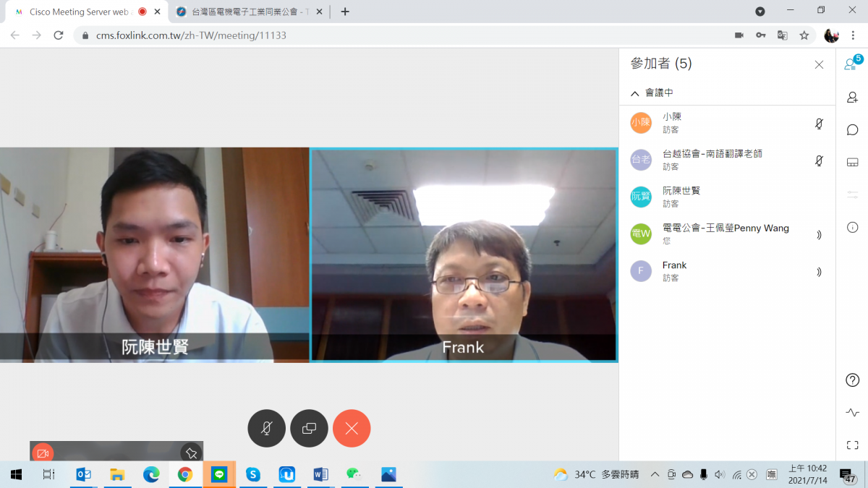Collapse the 會議中 participant section

pos(635,93)
